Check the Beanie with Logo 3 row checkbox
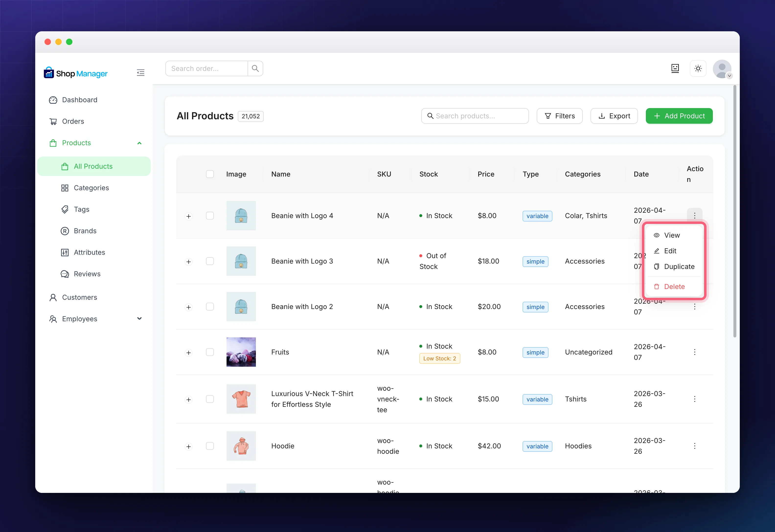Screen dimensions: 775x532 [x=210, y=261]
